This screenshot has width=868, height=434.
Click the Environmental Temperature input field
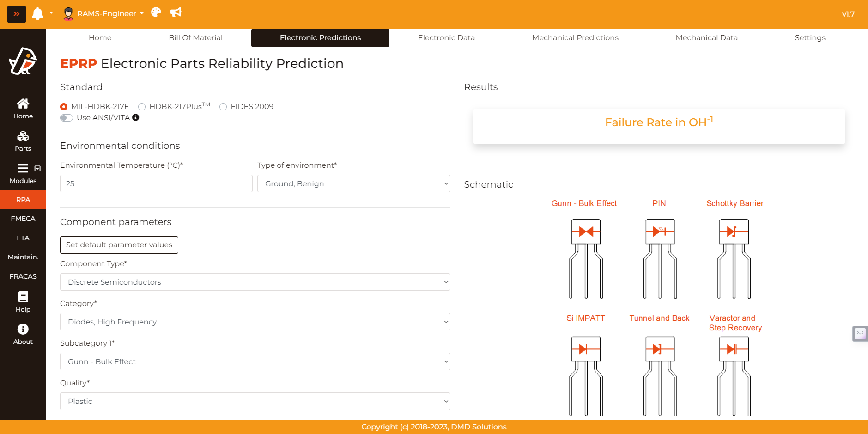pos(156,183)
